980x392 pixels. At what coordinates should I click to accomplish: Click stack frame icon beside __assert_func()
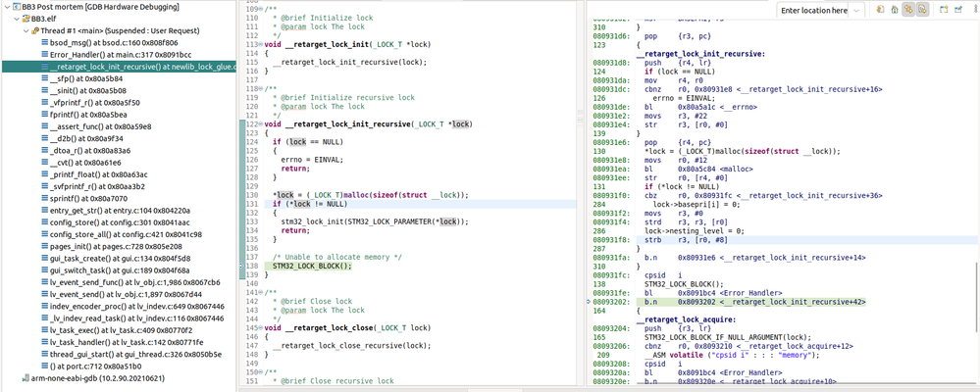pos(45,126)
